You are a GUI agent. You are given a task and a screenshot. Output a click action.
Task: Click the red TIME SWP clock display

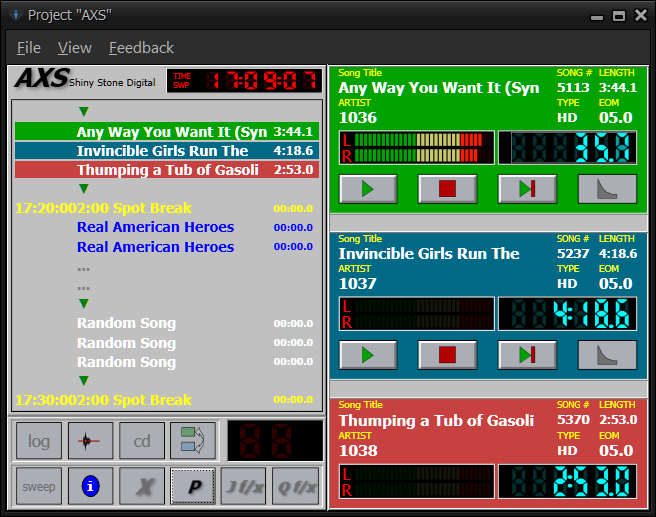point(244,80)
